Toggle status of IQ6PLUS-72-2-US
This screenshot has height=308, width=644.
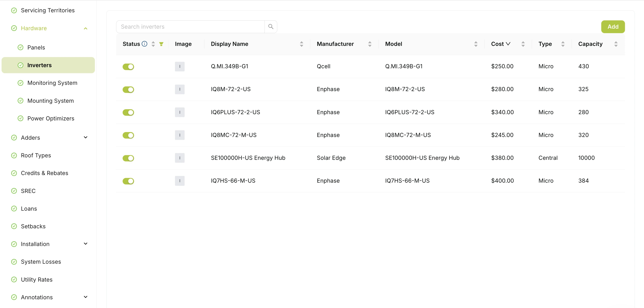(128, 113)
